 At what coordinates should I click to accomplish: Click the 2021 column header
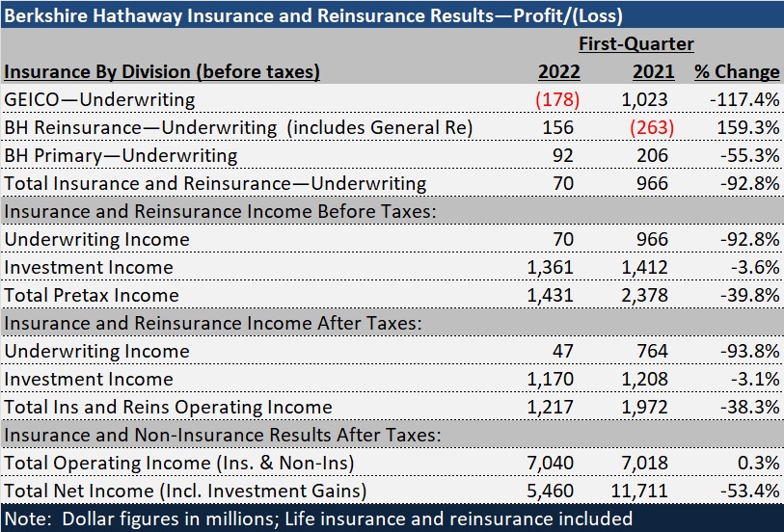coord(653,71)
